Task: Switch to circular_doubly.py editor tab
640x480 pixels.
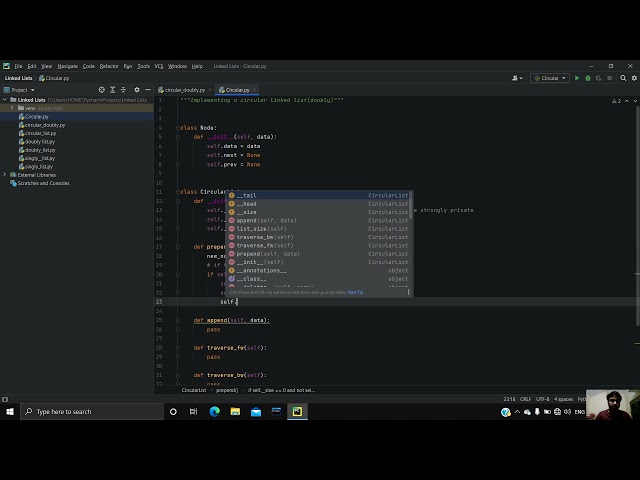Action: click(182, 90)
